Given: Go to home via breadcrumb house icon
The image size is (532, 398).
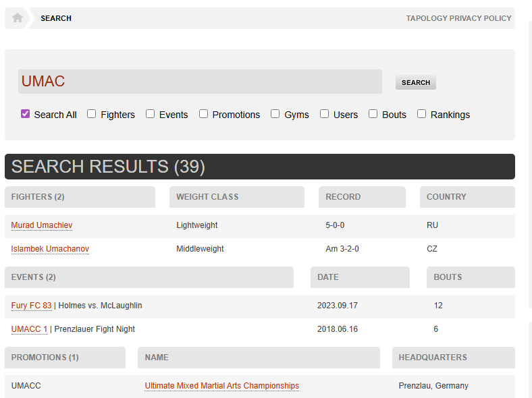Looking at the screenshot, I should (x=18, y=18).
